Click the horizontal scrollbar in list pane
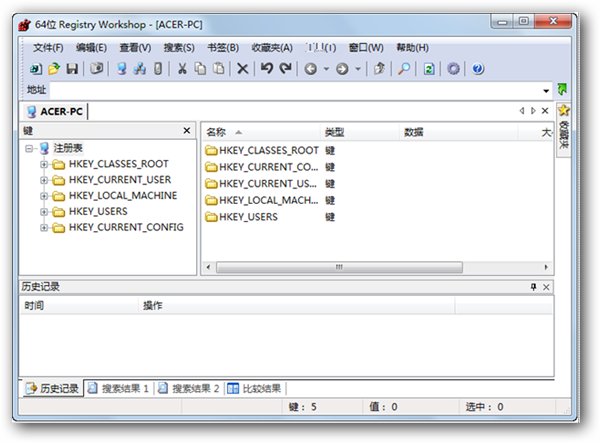 click(338, 267)
